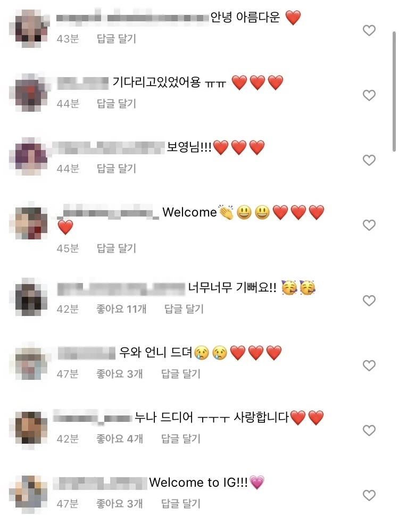Like the '기다리고있었어용' comment

tap(369, 95)
